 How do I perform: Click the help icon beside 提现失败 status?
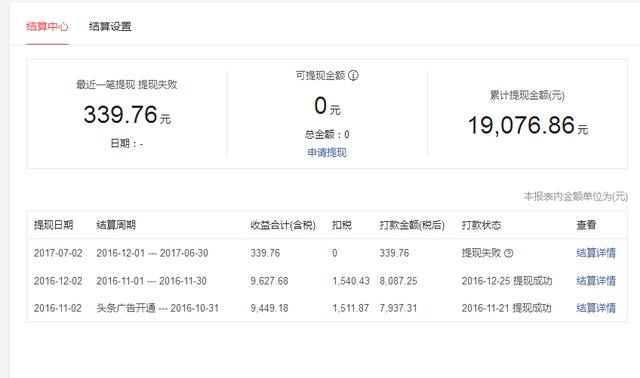coord(509,253)
